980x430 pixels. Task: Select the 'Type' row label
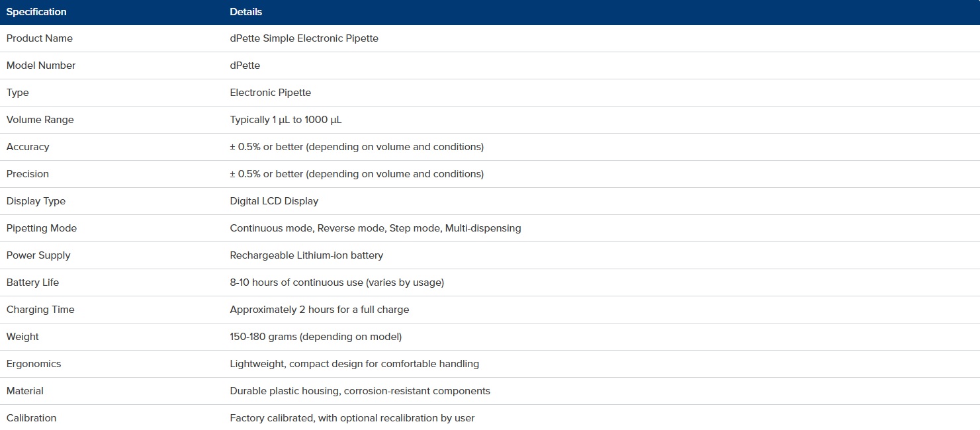pyautogui.click(x=18, y=93)
